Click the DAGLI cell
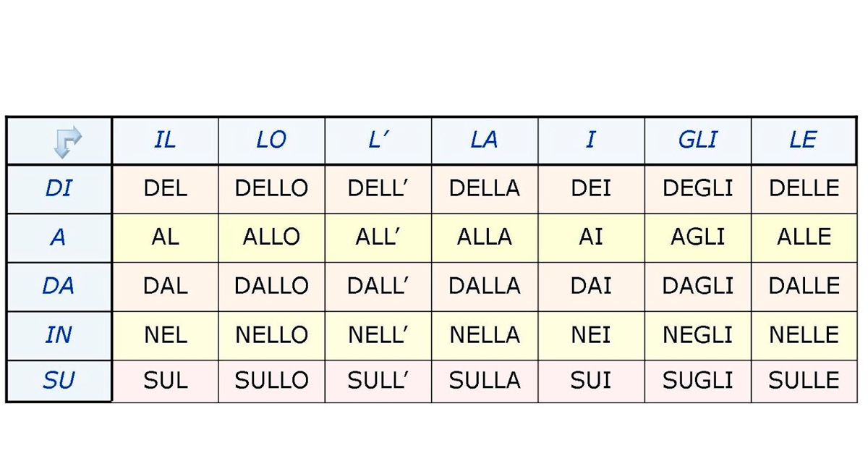868x456 pixels. [x=697, y=286]
